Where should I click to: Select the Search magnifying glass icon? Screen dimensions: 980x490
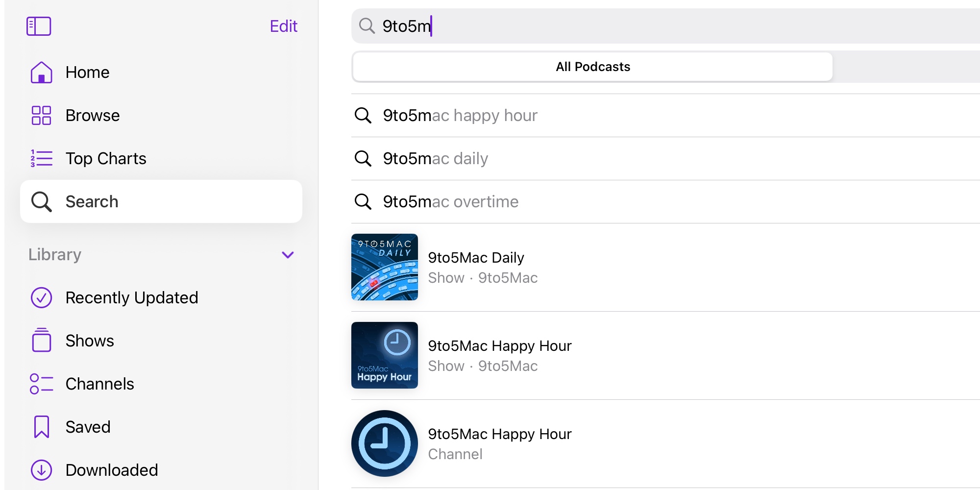(x=41, y=201)
